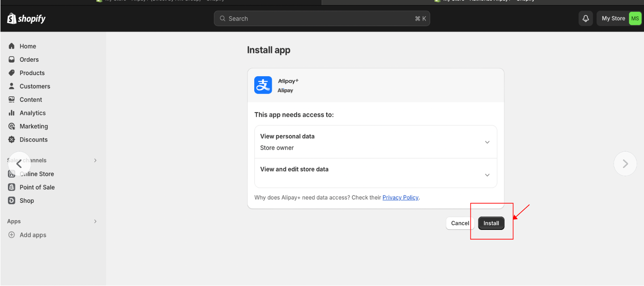Viewport: 644px width, 286px height.
Task: Open the notifications bell
Action: (586, 19)
